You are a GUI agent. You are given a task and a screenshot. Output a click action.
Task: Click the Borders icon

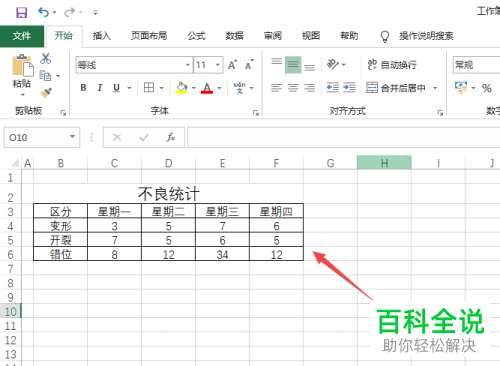[x=149, y=88]
